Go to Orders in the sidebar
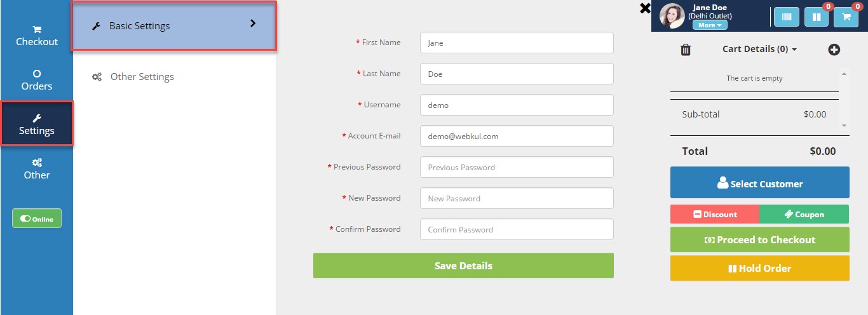This screenshot has width=868, height=315. [37, 80]
